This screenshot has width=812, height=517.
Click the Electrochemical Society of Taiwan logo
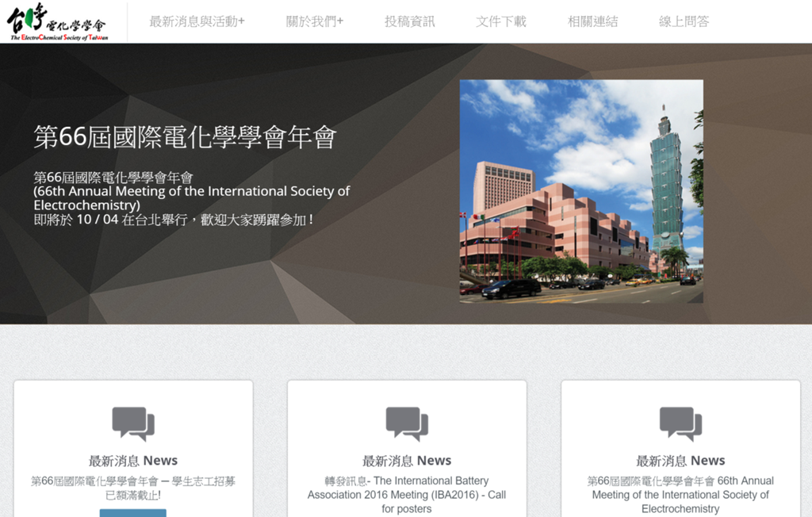58,22
